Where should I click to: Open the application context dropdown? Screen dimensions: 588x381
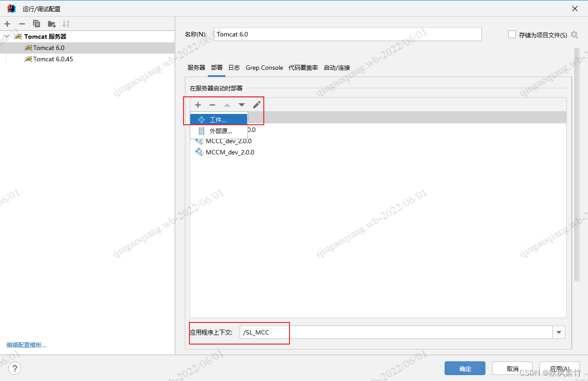click(x=559, y=332)
